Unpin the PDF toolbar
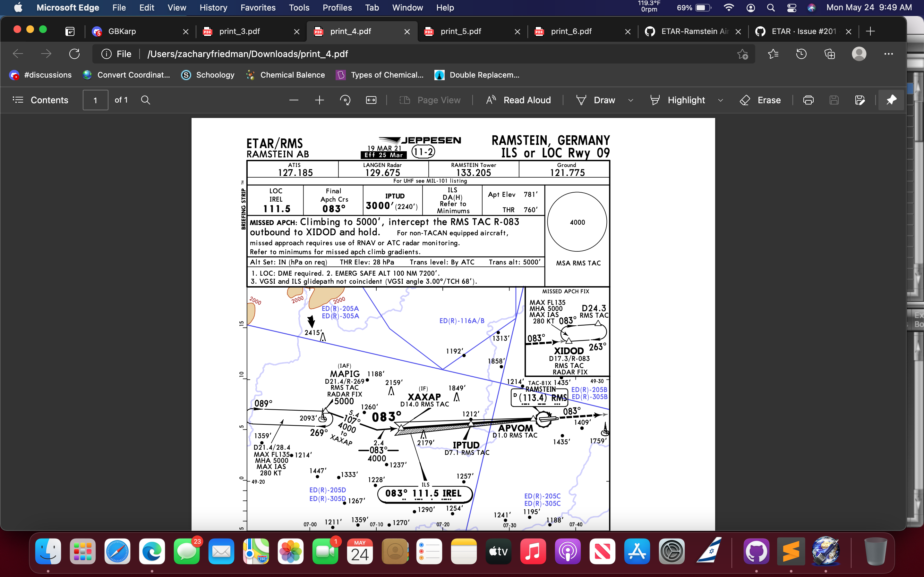The width and height of the screenshot is (924, 577). click(x=891, y=100)
